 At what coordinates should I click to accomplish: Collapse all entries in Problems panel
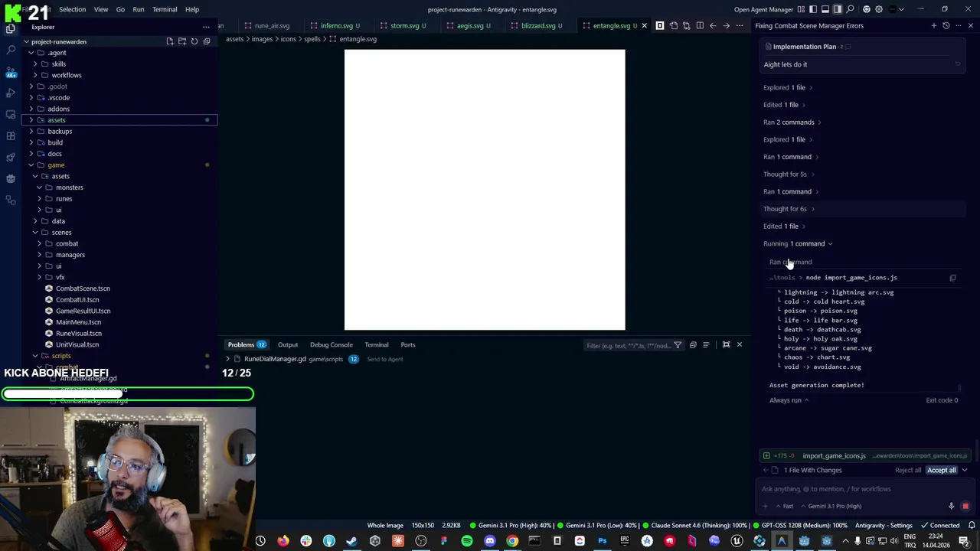click(x=693, y=345)
